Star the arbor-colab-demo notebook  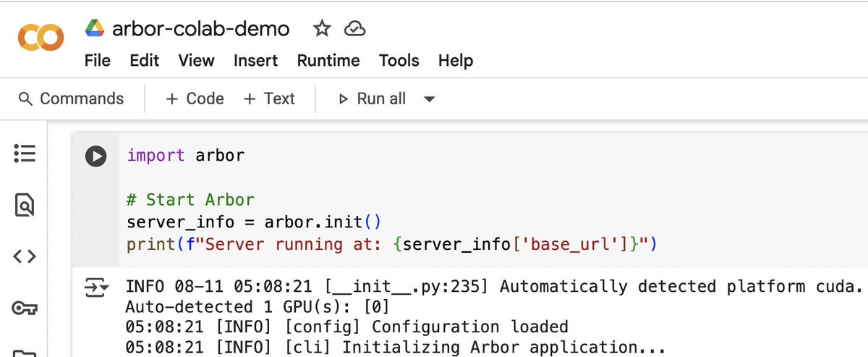pyautogui.click(x=321, y=28)
